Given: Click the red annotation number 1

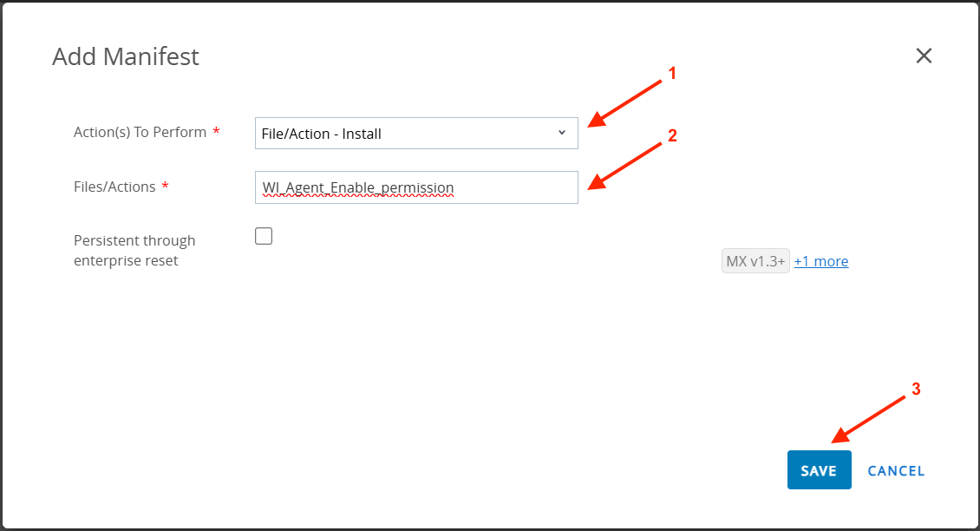Looking at the screenshot, I should pyautogui.click(x=671, y=75).
